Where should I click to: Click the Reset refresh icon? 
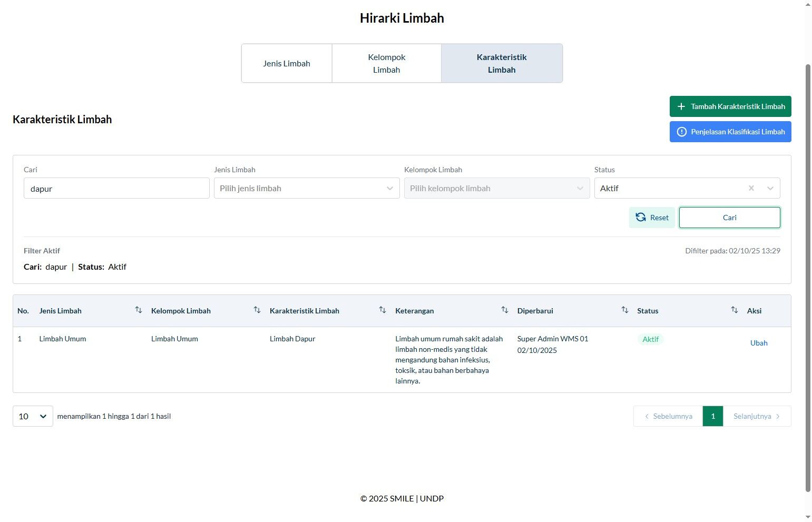tap(641, 218)
